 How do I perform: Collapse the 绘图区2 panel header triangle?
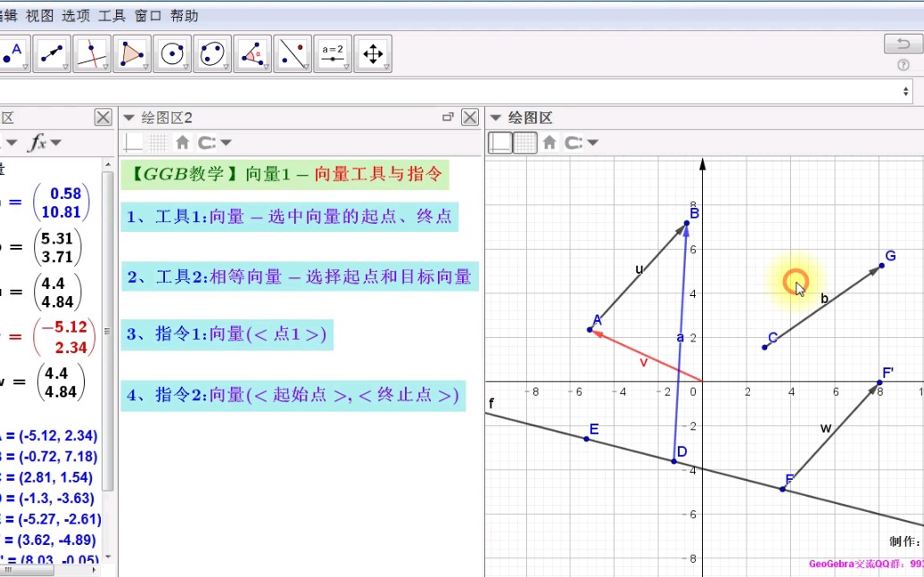(128, 117)
